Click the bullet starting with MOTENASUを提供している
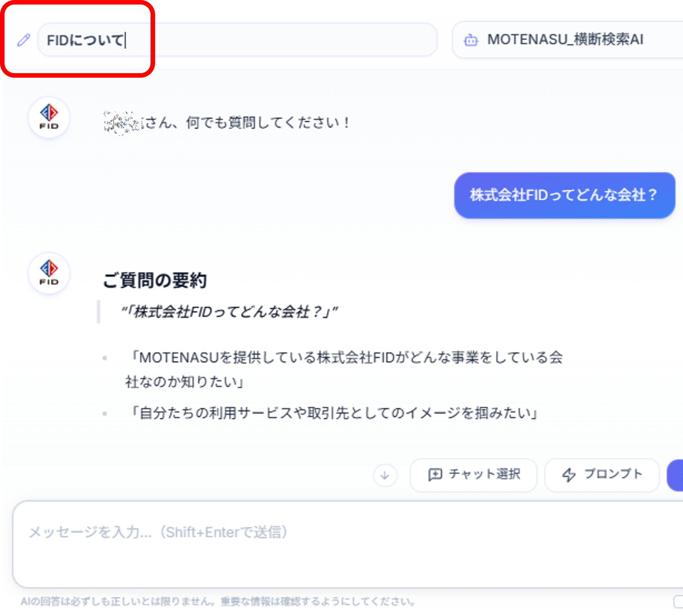683x616 pixels. coord(345,358)
